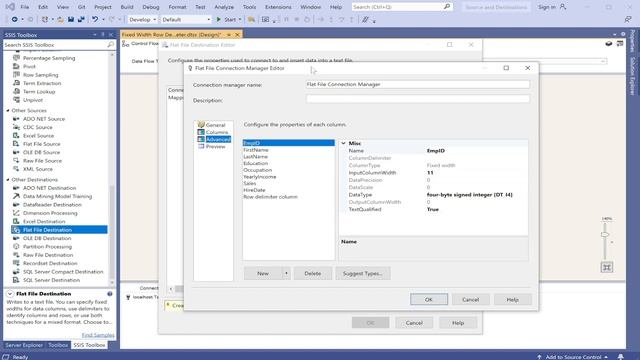The width and height of the screenshot is (640, 360).
Task: Open SSIS Toolbox window position dropdown
Action: 94,35
